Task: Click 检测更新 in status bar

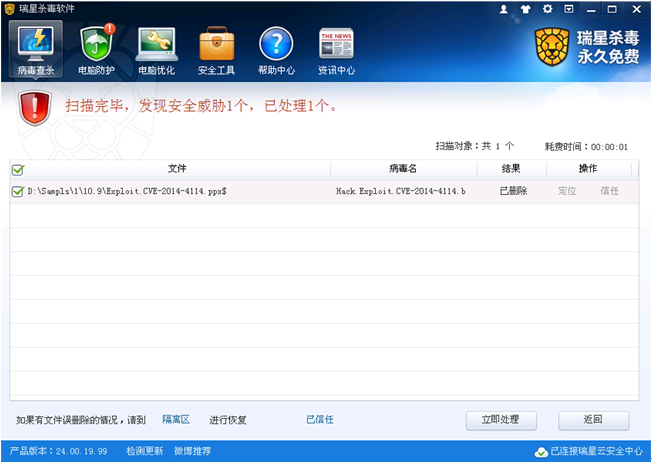Action: pos(145,451)
